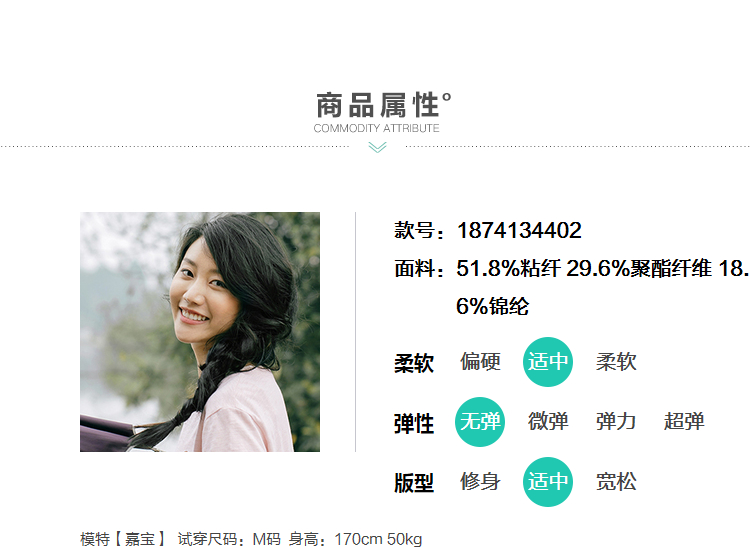Click the 版型 row label
750x548 pixels.
pyautogui.click(x=414, y=483)
